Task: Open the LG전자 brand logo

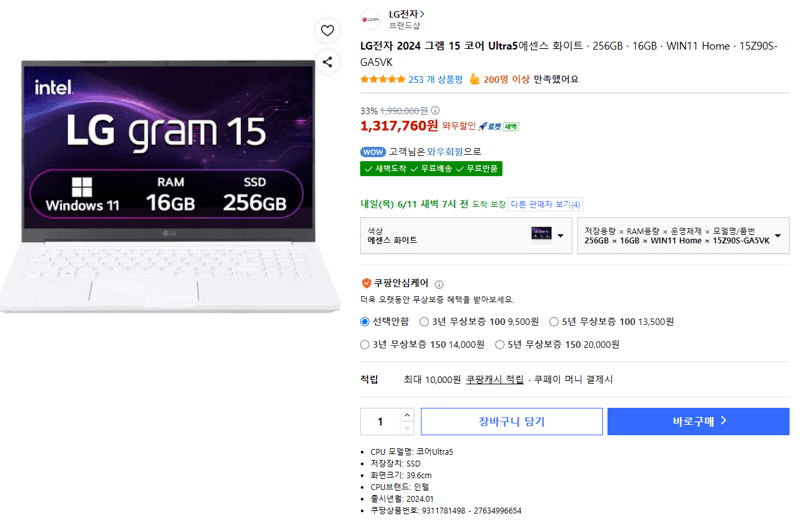Action: (x=370, y=20)
